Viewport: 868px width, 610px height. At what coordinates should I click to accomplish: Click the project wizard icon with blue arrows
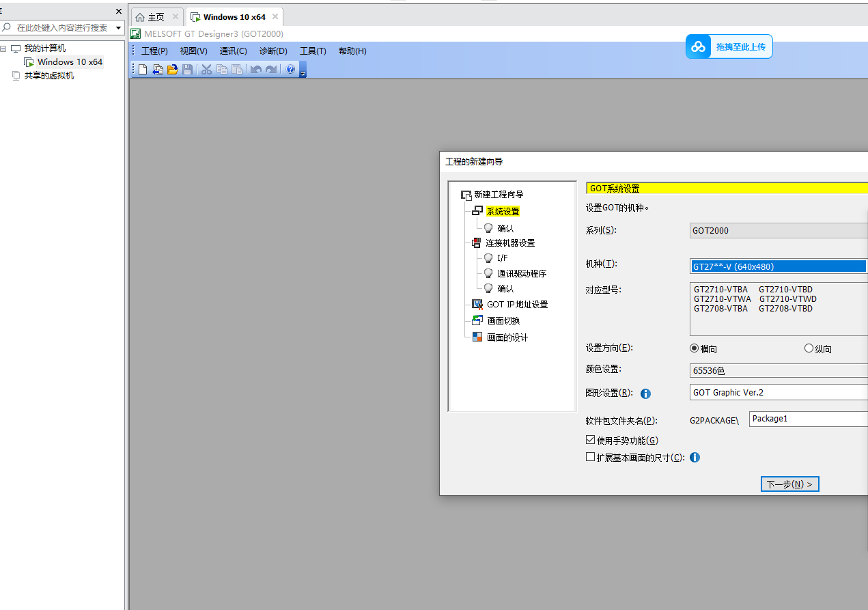tap(158, 70)
